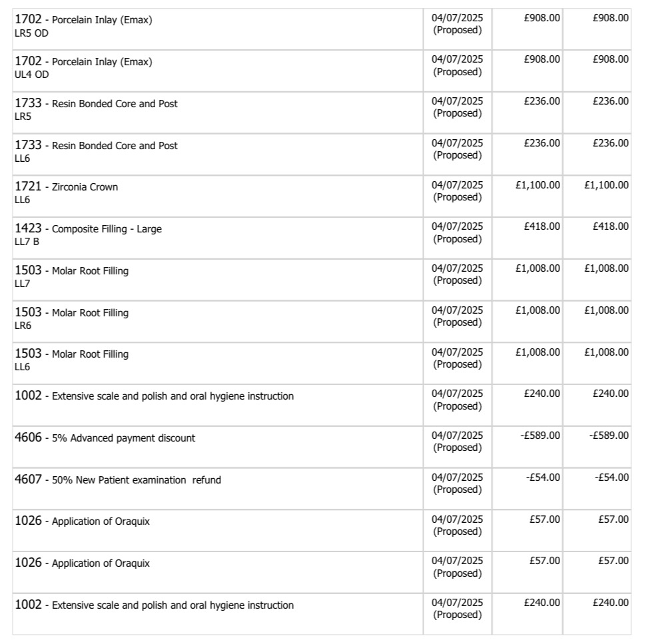Click Resin Bonded Core and Post for LR5
This screenshot has width=672, height=644.
(115, 104)
